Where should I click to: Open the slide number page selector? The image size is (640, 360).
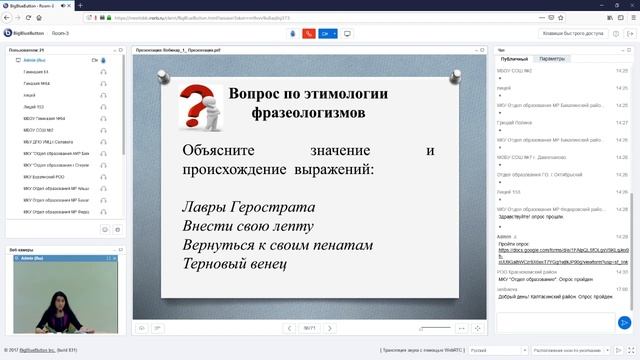tap(309, 328)
